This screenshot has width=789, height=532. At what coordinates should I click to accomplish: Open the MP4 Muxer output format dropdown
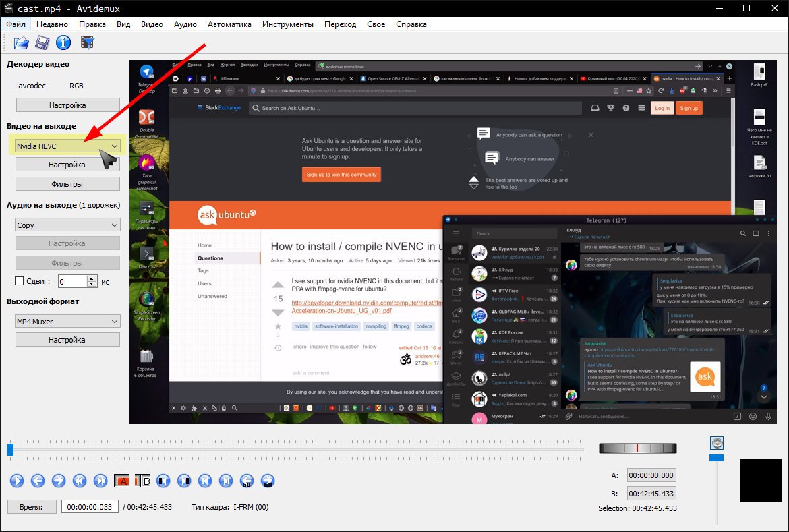click(x=67, y=321)
